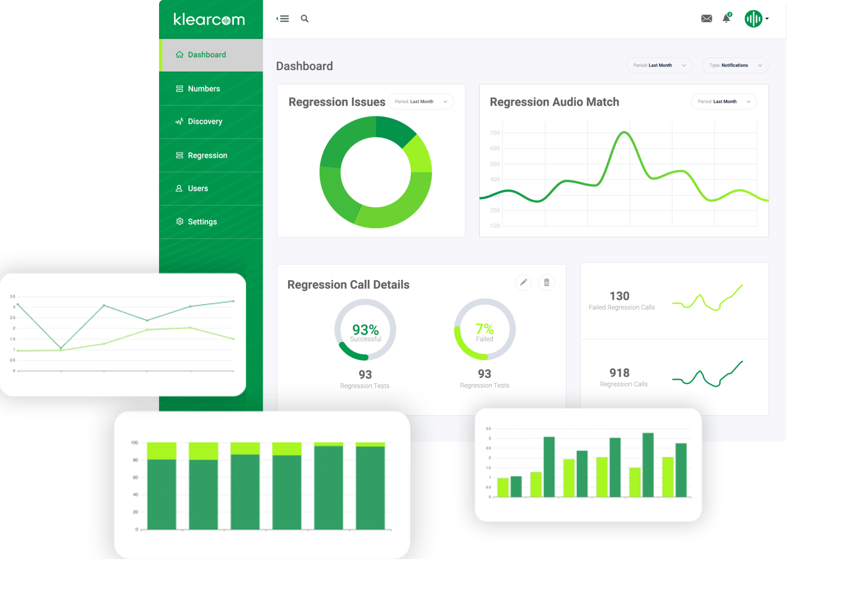Click the person icon beside Users
Screen dimensions: 850x616
tap(179, 188)
